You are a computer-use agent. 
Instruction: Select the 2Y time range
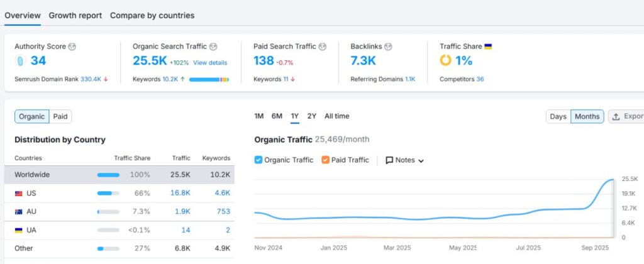(x=312, y=116)
